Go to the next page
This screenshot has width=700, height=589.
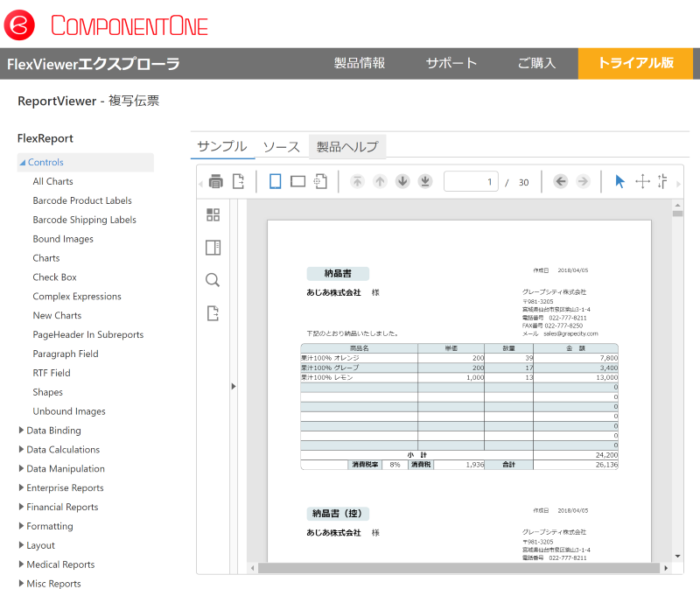click(402, 181)
